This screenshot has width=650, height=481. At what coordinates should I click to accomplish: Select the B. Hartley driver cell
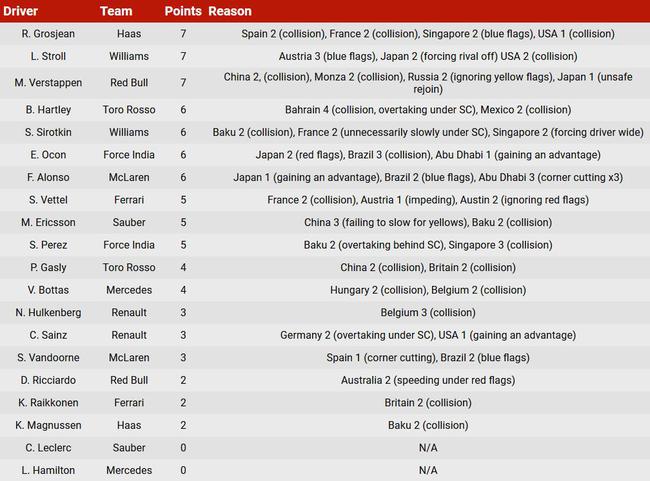48,110
